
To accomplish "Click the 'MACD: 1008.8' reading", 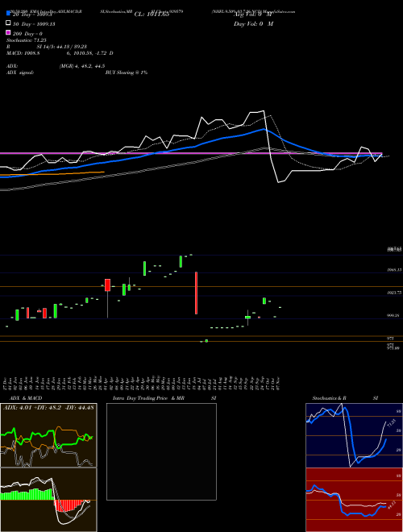I will point(23,53).
